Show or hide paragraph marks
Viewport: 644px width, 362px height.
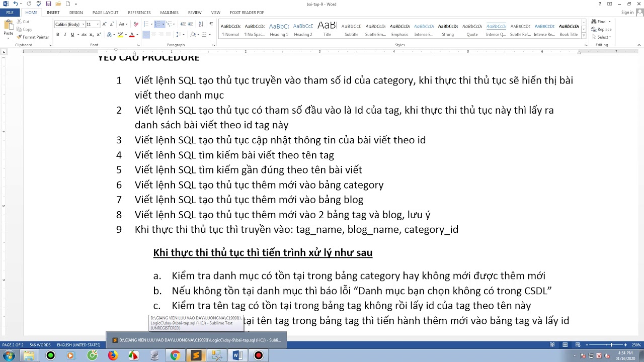coord(211,24)
